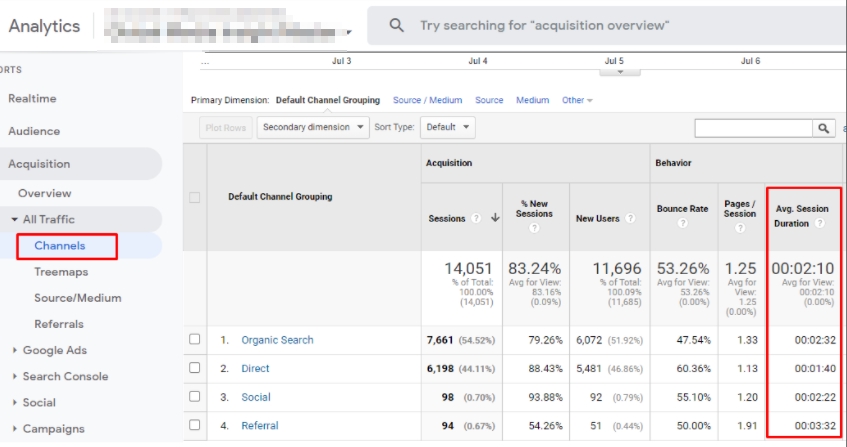Viewport: 847px width, 447px height.
Task: Switch primary dimension to Source / Medium
Action: 427,100
